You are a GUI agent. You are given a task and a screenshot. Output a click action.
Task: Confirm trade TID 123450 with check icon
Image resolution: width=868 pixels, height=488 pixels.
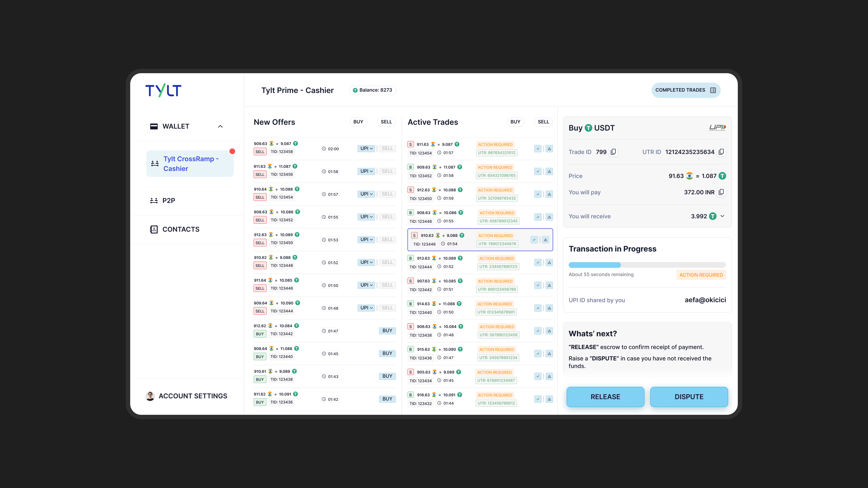(538, 194)
